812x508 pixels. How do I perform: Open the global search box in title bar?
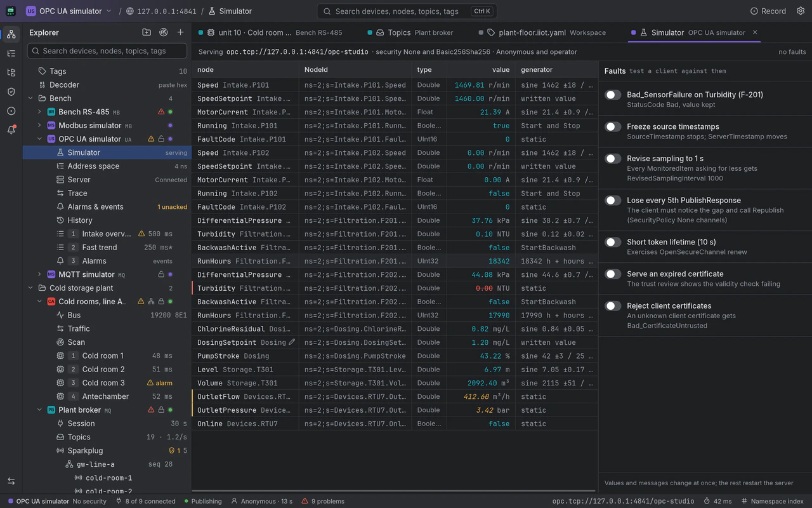(407, 11)
